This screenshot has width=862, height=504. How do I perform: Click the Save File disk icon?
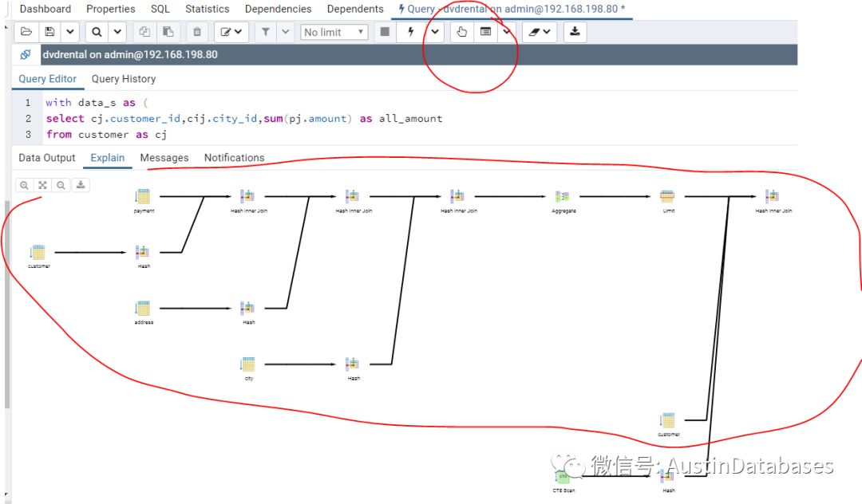[49, 32]
